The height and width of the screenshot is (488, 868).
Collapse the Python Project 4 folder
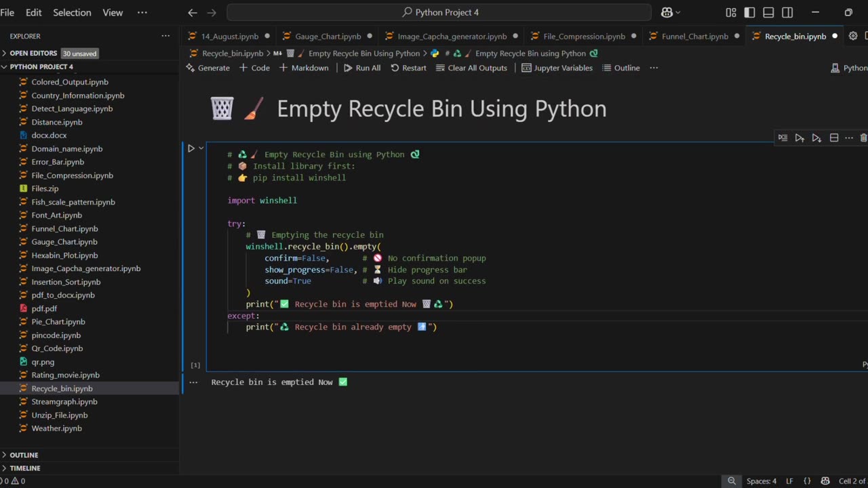click(41, 66)
